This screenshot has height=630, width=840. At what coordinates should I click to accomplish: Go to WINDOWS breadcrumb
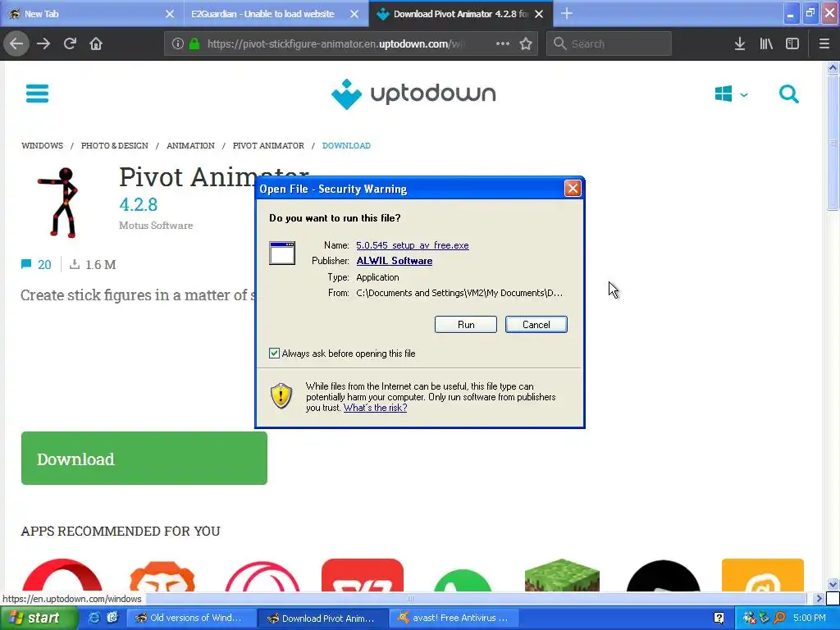[x=43, y=146]
